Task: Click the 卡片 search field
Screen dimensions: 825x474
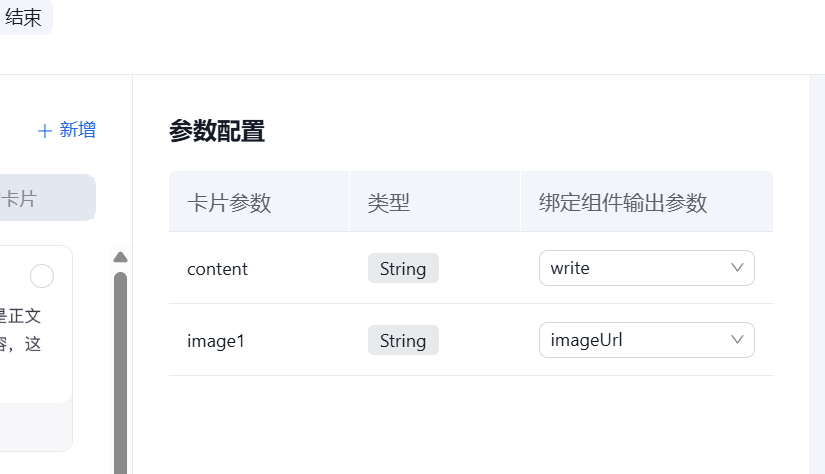Action: pos(46,198)
